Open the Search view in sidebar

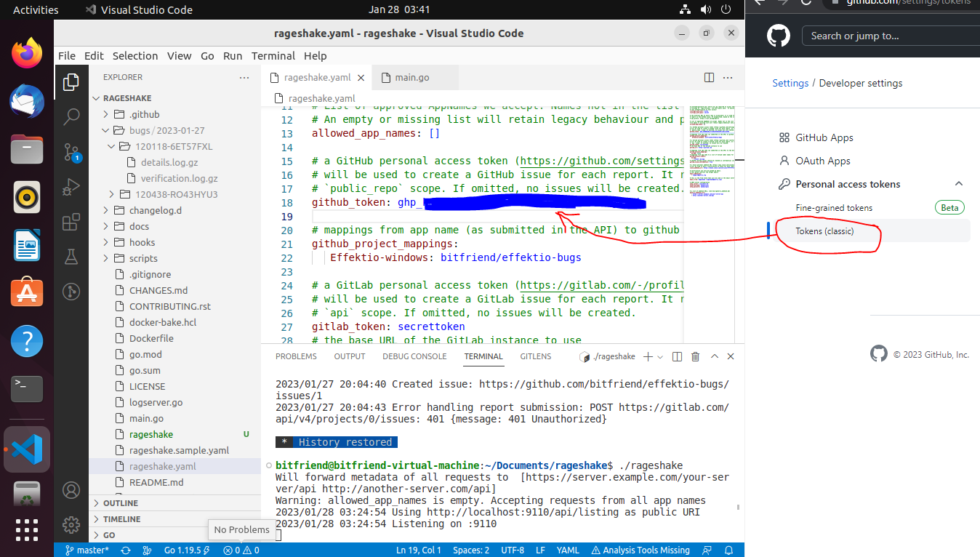click(71, 116)
